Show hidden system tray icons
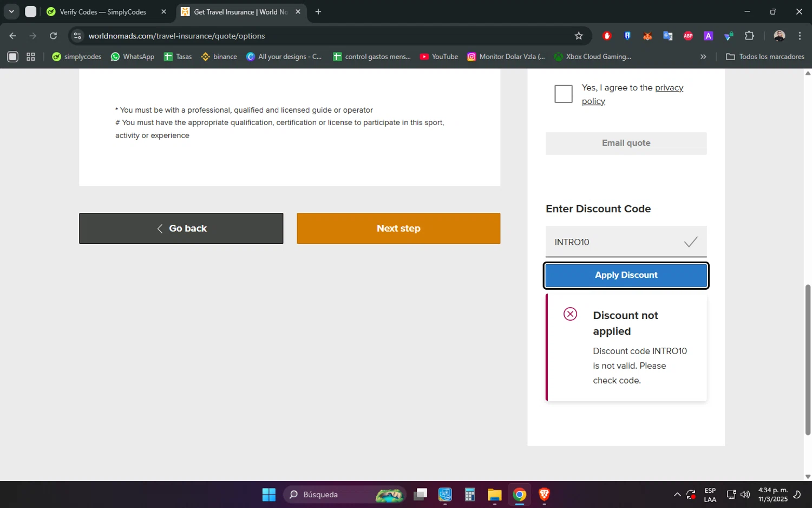 tap(677, 494)
